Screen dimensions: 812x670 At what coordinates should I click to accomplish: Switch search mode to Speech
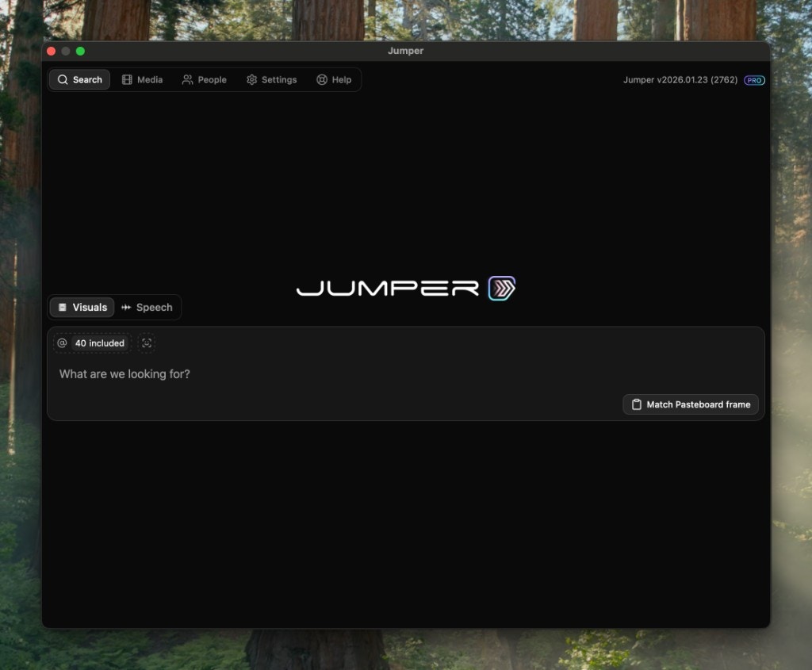pos(147,308)
